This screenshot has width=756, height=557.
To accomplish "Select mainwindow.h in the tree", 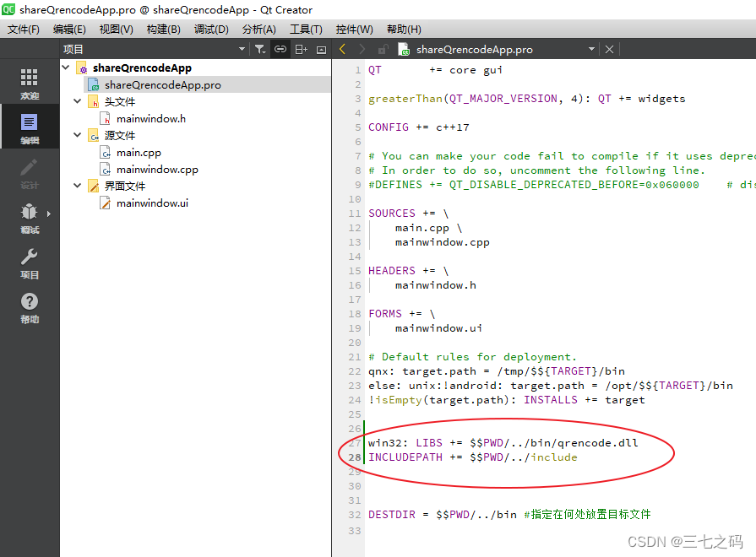I will [151, 118].
